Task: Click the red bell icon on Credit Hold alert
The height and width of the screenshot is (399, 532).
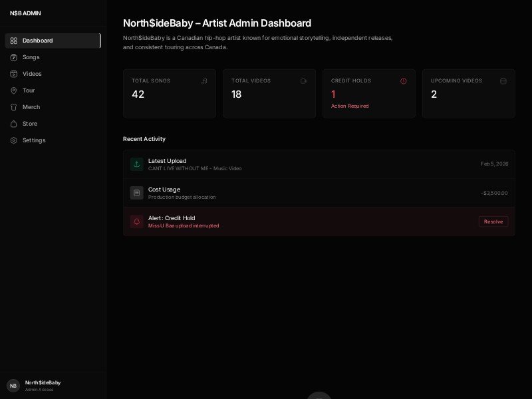Action: (x=136, y=221)
